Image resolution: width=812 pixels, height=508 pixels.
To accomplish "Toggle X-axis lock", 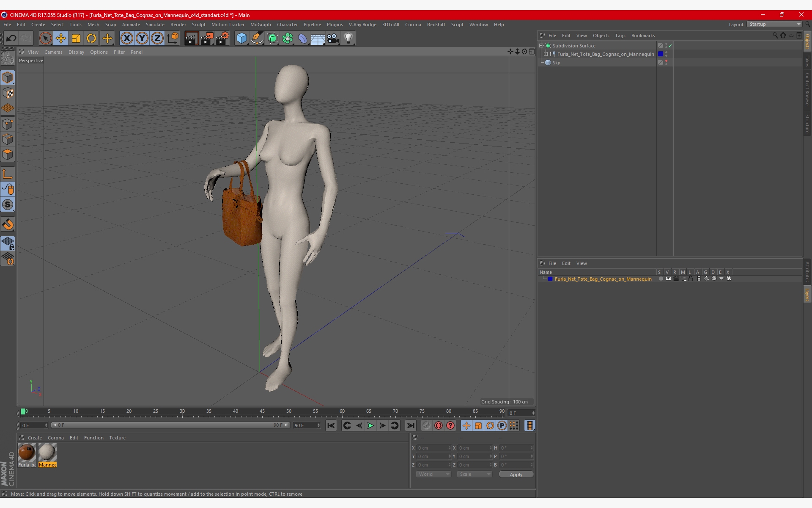I will click(126, 39).
